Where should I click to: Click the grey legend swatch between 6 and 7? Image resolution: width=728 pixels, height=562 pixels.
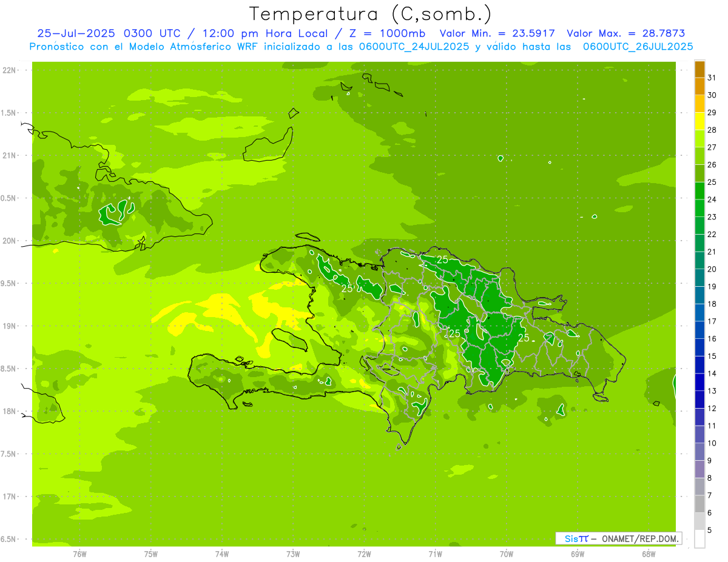pos(699,504)
